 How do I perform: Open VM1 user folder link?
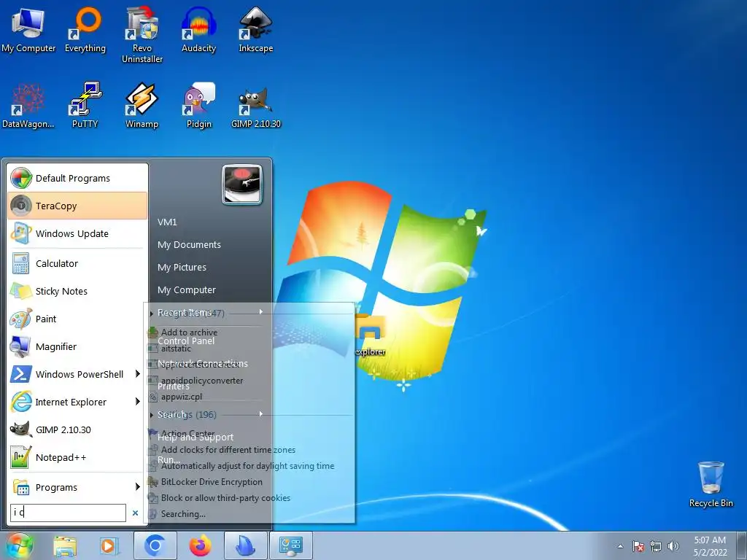pos(167,222)
